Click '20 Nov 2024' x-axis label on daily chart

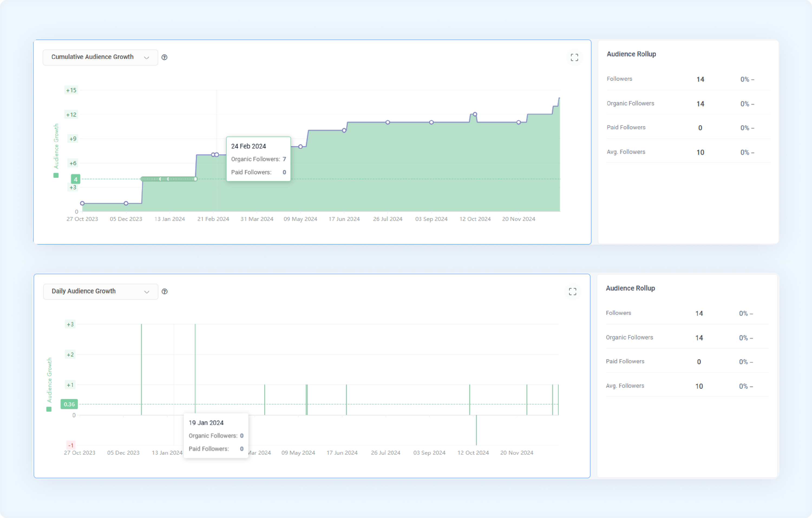(517, 453)
